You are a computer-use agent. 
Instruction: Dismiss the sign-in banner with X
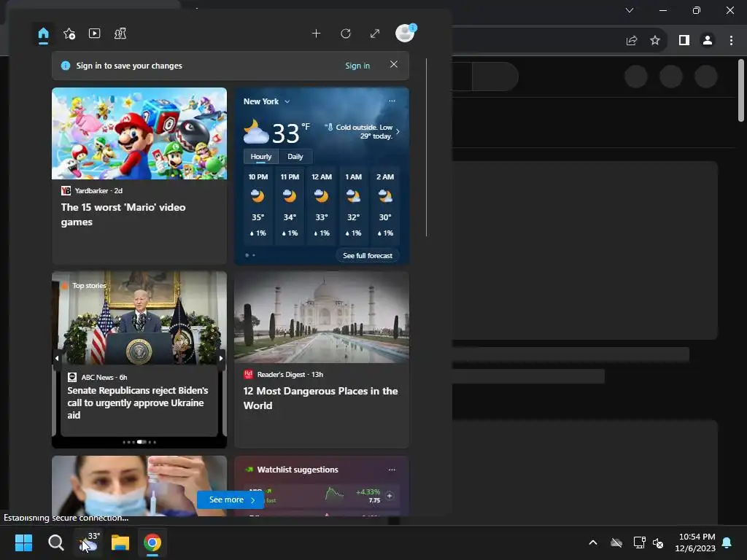(393, 64)
